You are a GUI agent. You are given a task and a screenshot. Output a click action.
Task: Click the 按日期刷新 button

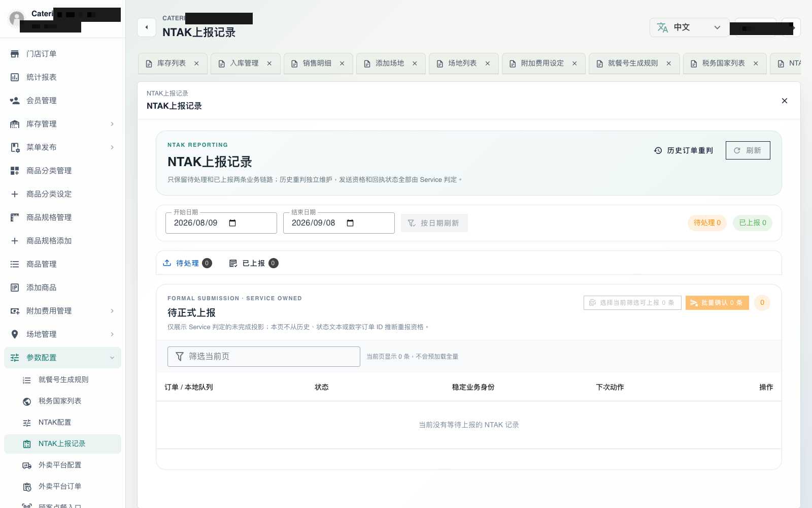(x=434, y=223)
